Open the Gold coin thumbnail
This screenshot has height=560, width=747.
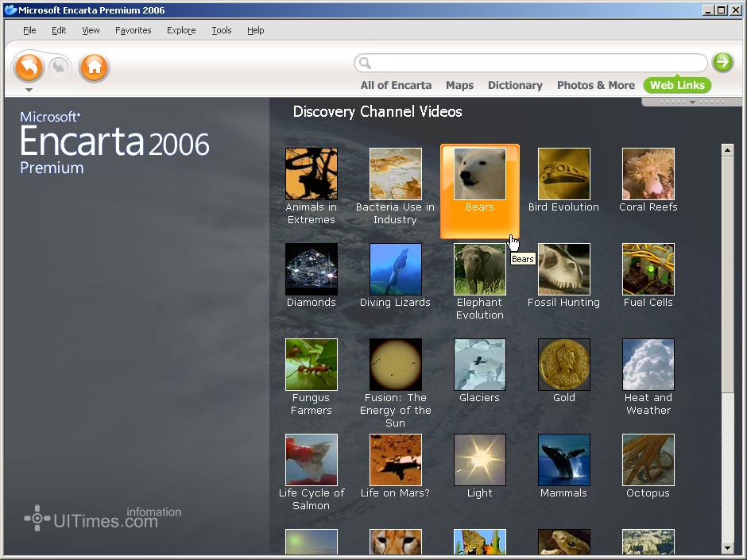tap(564, 365)
